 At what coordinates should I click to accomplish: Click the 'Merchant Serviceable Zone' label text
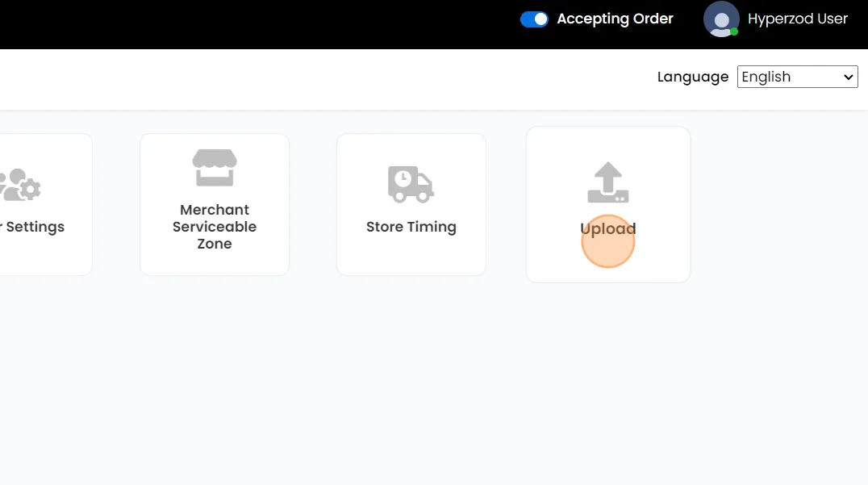tap(215, 227)
